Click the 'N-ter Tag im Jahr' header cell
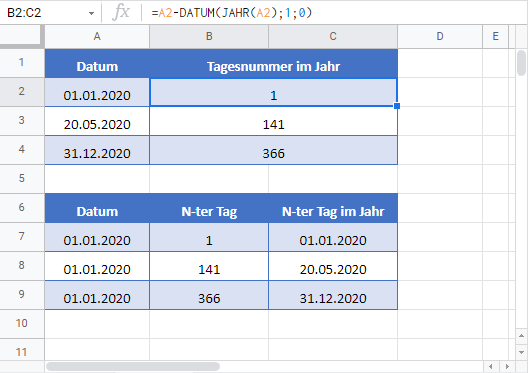 click(333, 208)
